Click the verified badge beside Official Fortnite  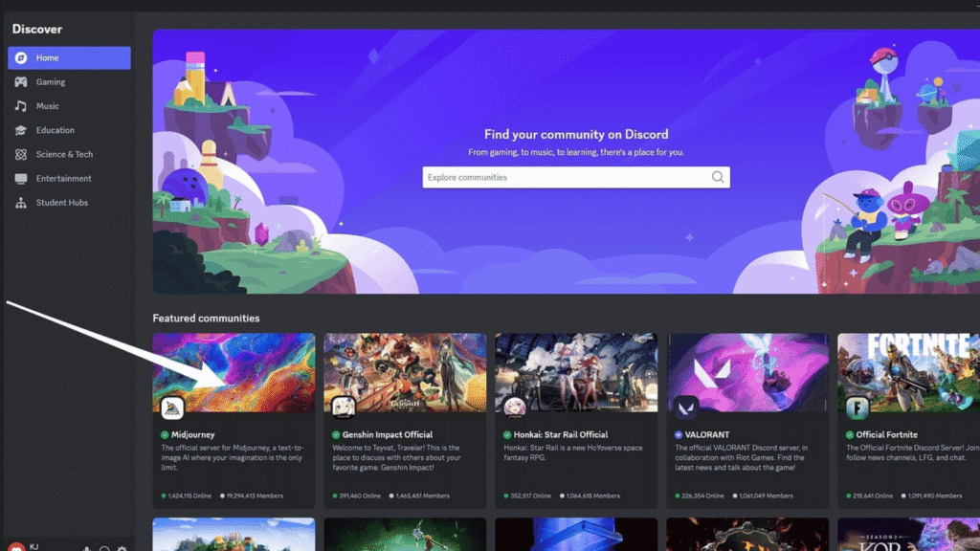click(850, 435)
